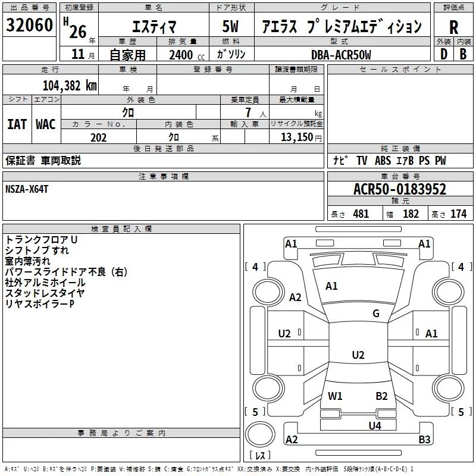
Task: Click seating capacity 7 人
Action: coord(256,112)
